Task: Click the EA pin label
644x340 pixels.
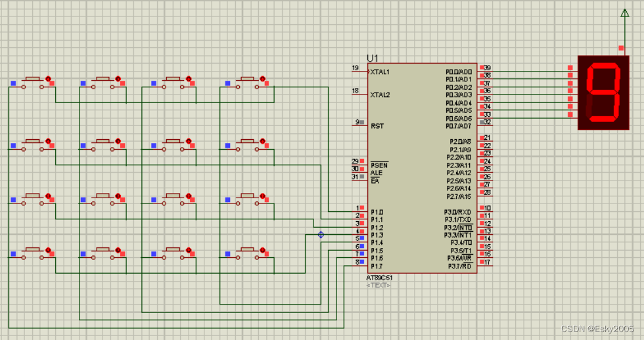Action: (x=375, y=181)
